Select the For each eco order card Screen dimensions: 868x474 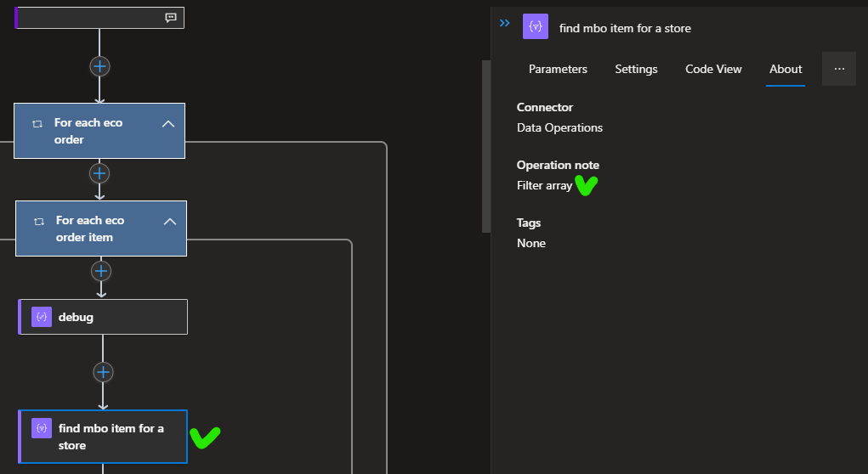click(99, 131)
